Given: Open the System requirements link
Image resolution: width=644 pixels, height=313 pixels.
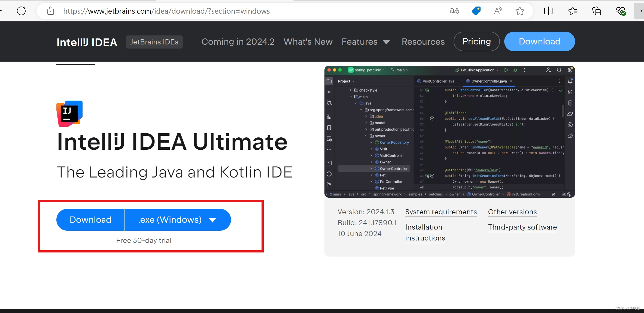Looking at the screenshot, I should (x=441, y=212).
